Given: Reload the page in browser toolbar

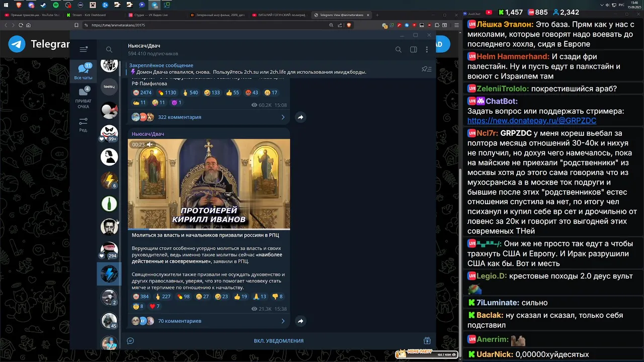Looking at the screenshot, I should click(21, 25).
